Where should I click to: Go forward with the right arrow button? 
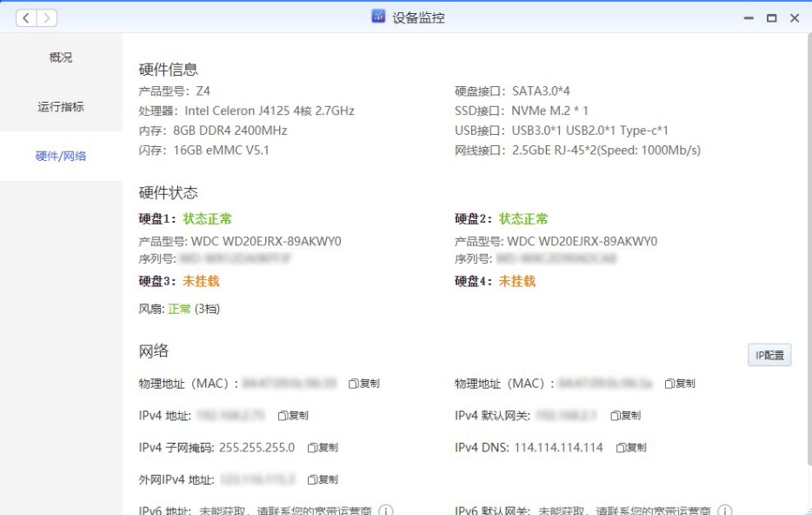(47, 18)
